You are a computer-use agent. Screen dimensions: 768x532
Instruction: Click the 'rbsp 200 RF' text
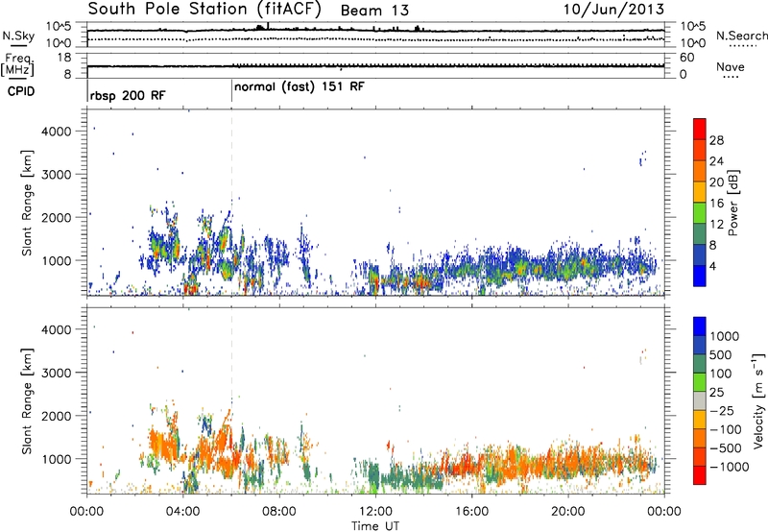(128, 95)
